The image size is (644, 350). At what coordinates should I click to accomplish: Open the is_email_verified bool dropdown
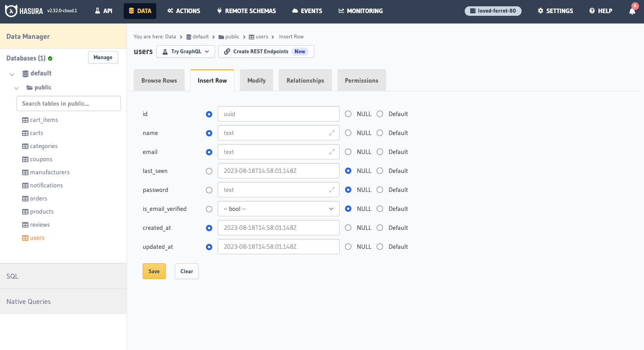tap(278, 209)
